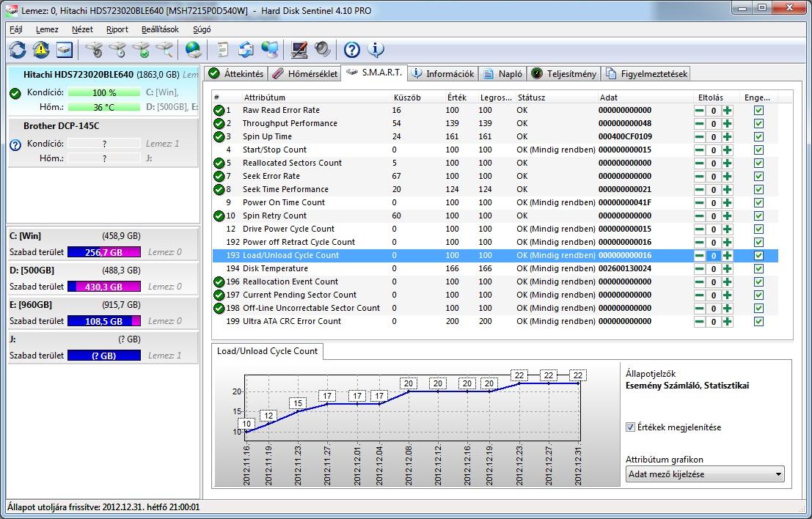Click the green status icon for Seek Error Rate

click(x=219, y=176)
